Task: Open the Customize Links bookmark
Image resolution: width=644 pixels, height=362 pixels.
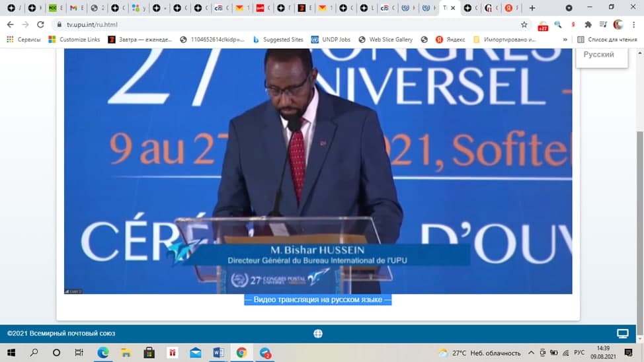Action: click(74, 40)
